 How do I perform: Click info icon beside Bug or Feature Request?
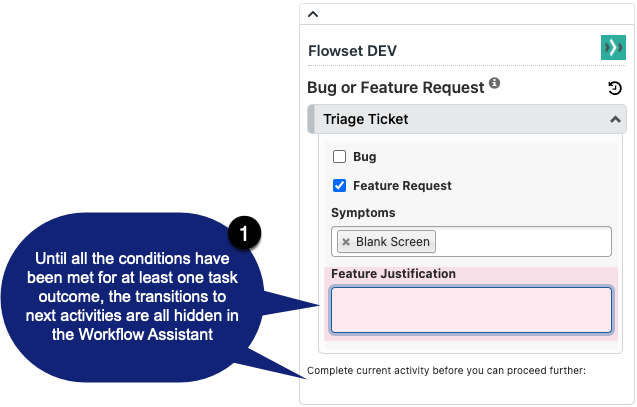pos(494,83)
